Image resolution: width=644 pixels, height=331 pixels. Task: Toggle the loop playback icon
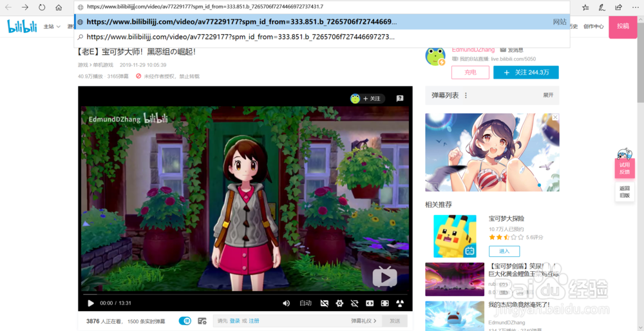(354, 303)
